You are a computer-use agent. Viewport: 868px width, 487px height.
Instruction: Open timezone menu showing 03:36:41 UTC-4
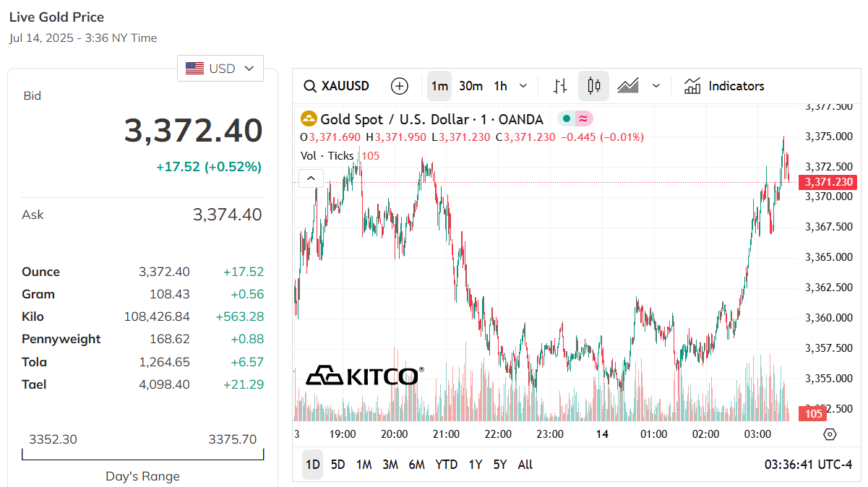click(808, 465)
